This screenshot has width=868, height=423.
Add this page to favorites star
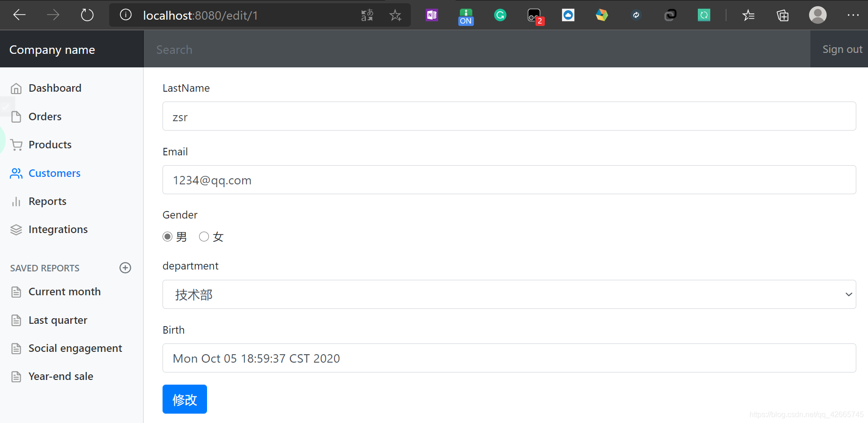tap(395, 15)
